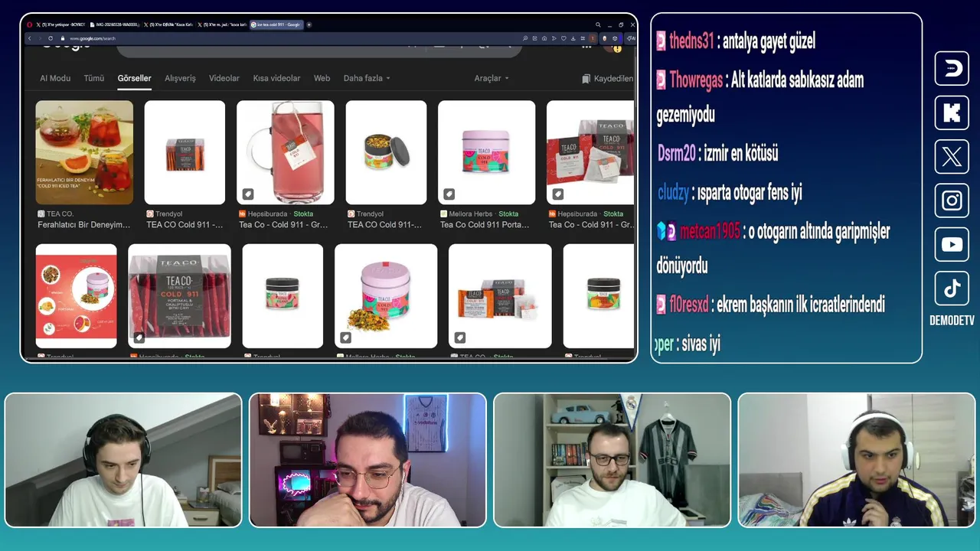Screen dimensions: 980x551
Task: Click the tab search magnifier icon
Action: pyautogui.click(x=598, y=24)
